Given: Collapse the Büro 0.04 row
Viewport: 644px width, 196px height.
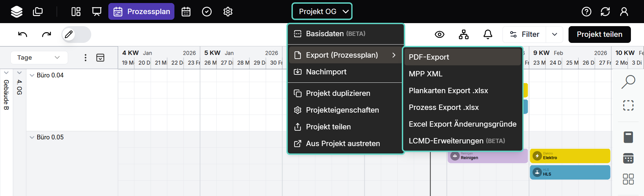Looking at the screenshot, I should (32, 75).
